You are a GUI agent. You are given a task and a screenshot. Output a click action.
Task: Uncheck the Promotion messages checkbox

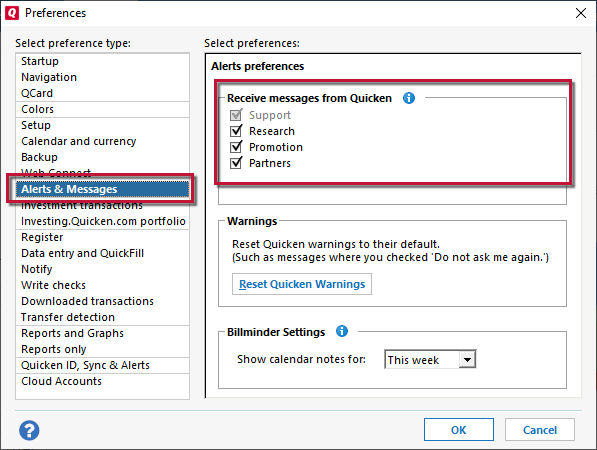[x=236, y=147]
